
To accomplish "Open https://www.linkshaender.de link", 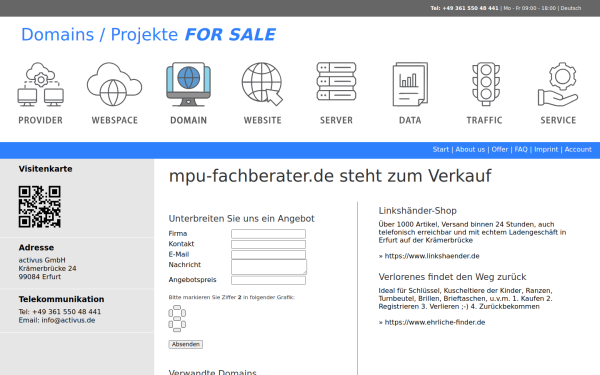I will pos(432,256).
